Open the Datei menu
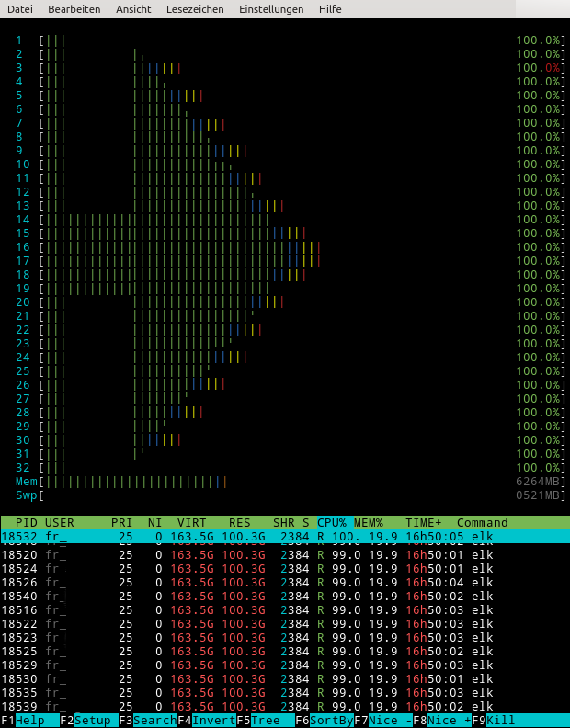The width and height of the screenshot is (570, 728). [19, 9]
